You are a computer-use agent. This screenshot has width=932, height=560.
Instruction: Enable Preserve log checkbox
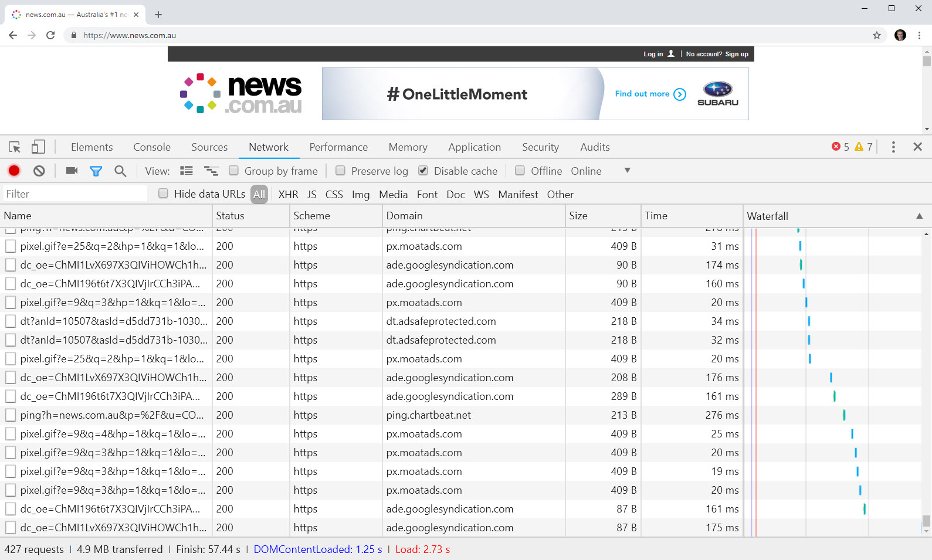coord(340,171)
